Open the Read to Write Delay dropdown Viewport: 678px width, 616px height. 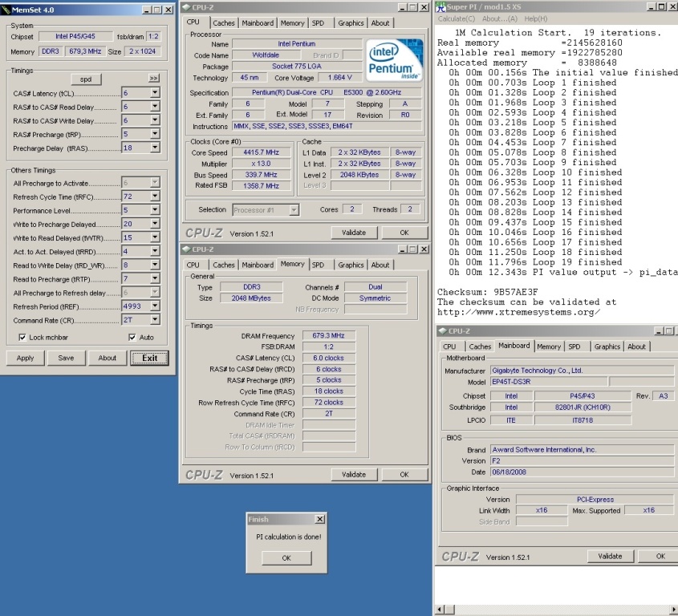pyautogui.click(x=155, y=265)
